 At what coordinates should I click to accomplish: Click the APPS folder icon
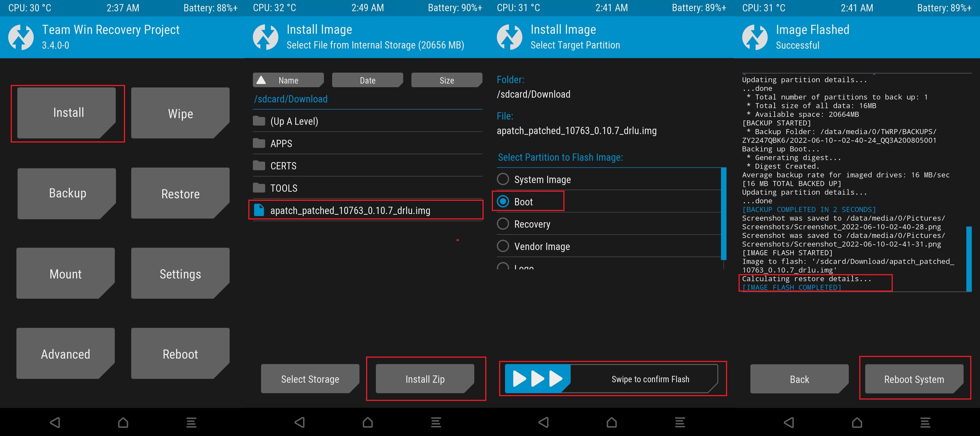[x=259, y=143]
